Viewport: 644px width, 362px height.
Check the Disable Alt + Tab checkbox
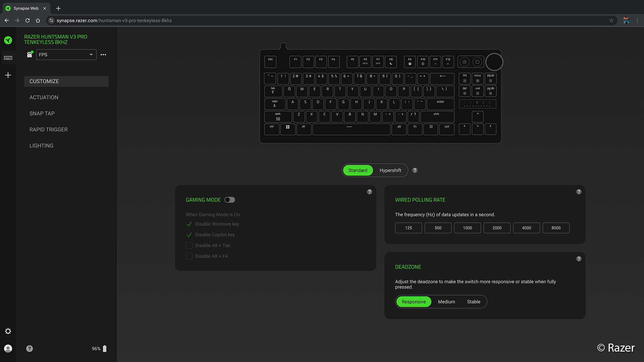(189, 245)
